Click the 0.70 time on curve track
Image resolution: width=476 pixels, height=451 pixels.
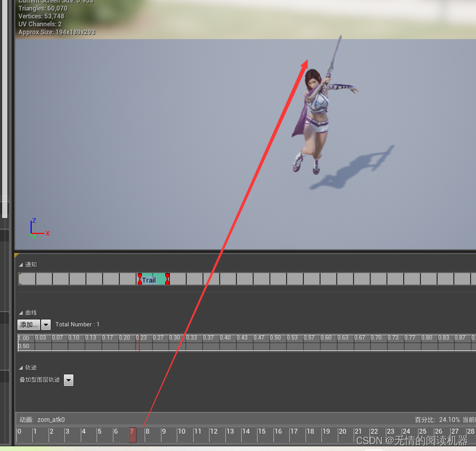tap(376, 337)
